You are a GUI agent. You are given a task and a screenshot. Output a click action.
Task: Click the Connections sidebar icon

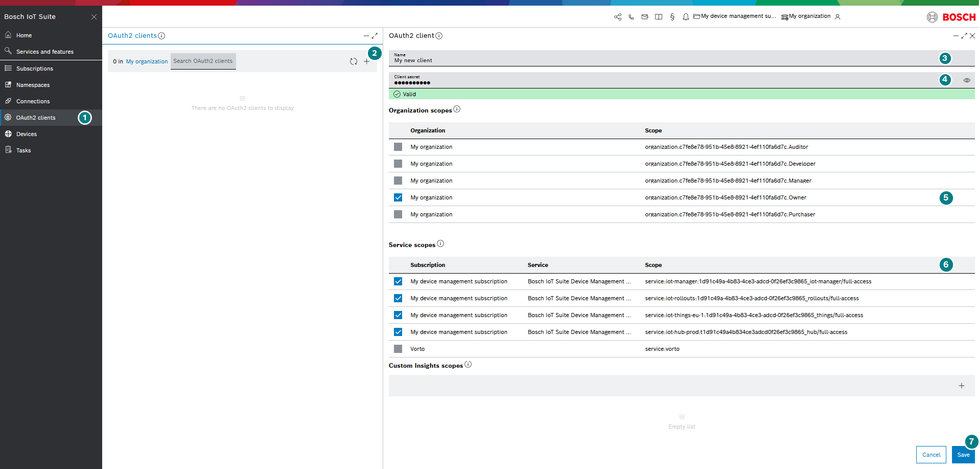click(x=8, y=101)
